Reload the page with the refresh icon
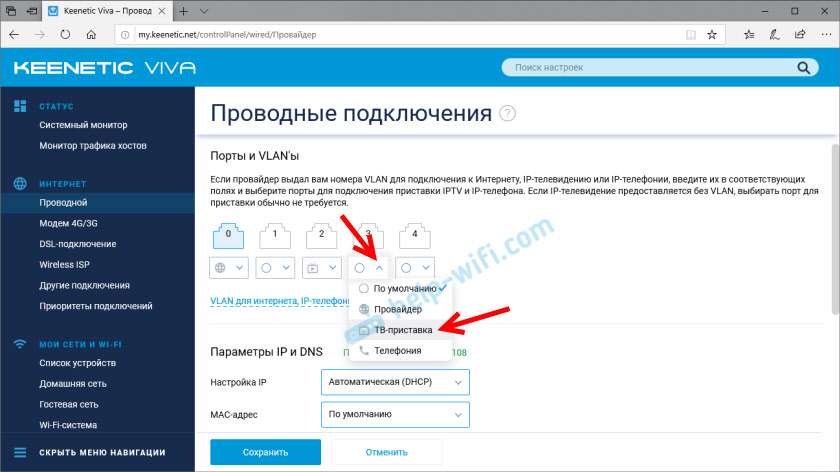The height and width of the screenshot is (472, 840). click(x=65, y=35)
